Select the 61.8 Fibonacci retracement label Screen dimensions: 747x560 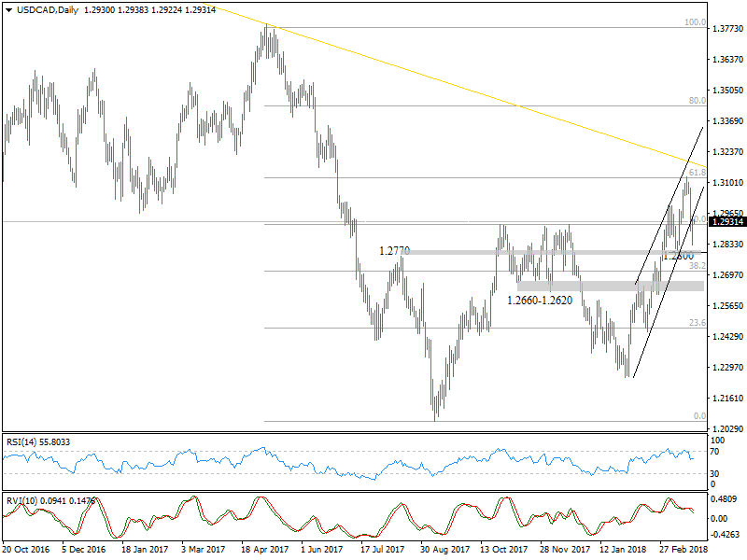pyautogui.click(x=698, y=174)
